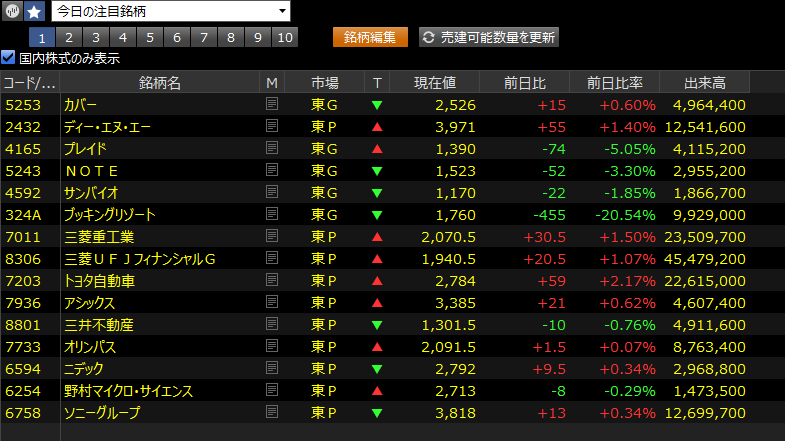Open memo icon for ニデック row

point(272,368)
